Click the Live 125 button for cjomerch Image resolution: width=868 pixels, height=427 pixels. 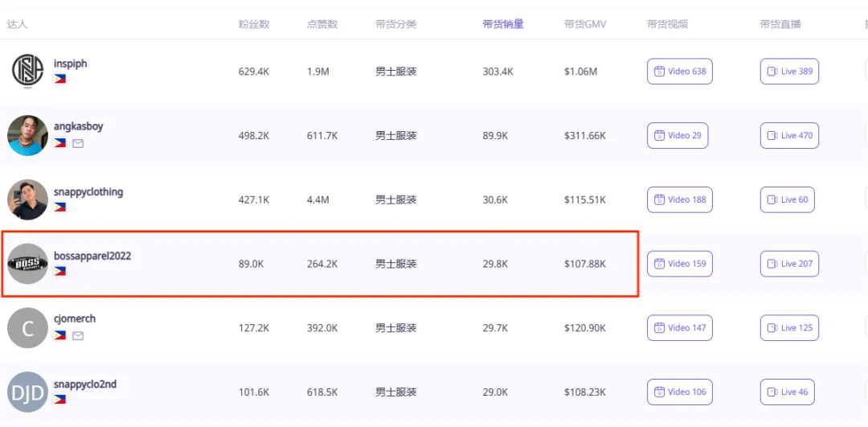coord(789,328)
